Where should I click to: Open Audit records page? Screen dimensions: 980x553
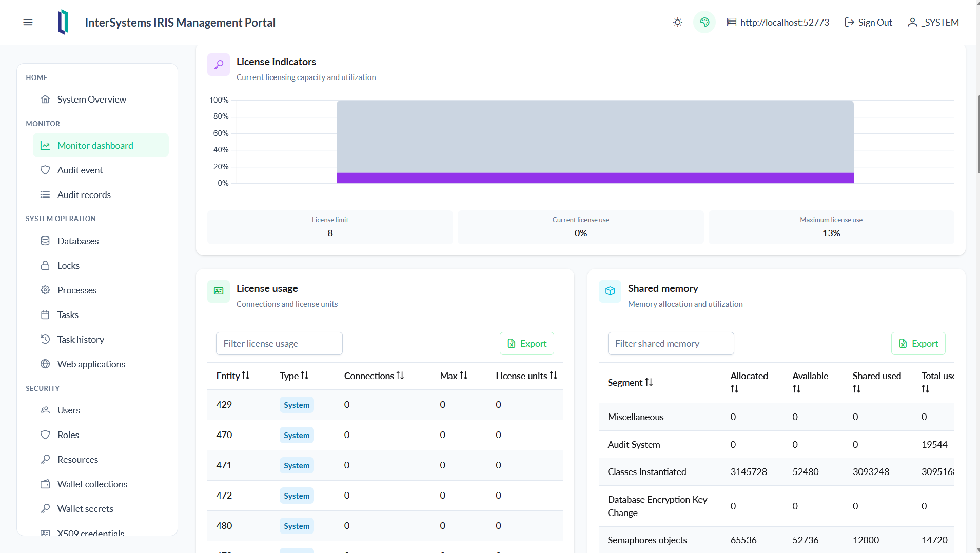click(101, 194)
